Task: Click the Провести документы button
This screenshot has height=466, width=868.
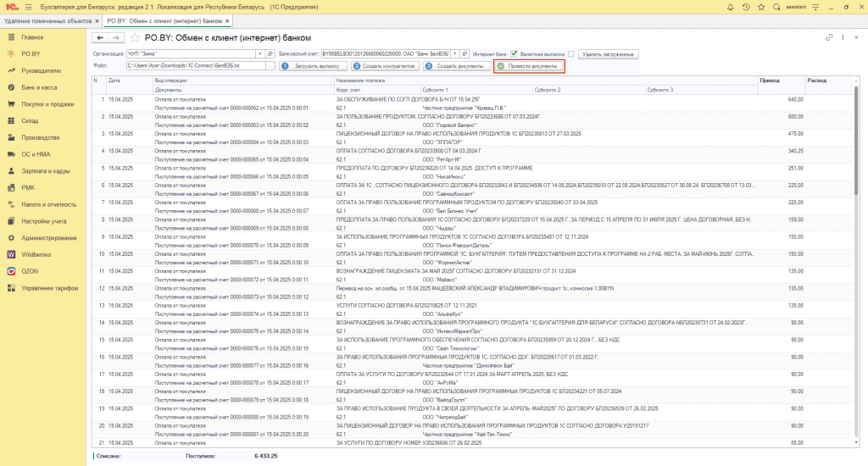Action: [x=529, y=66]
